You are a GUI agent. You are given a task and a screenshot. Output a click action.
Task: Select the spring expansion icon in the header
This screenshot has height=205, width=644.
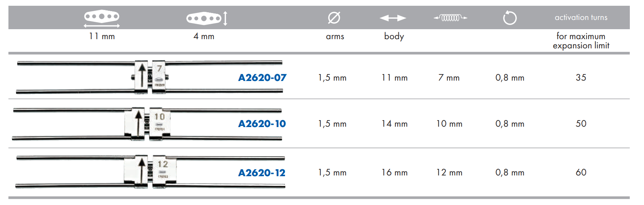coord(450,18)
